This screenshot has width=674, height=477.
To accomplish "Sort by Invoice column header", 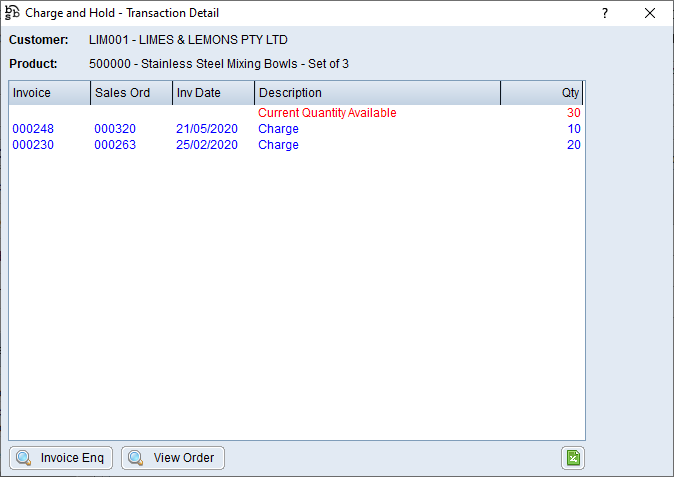I will pos(48,93).
